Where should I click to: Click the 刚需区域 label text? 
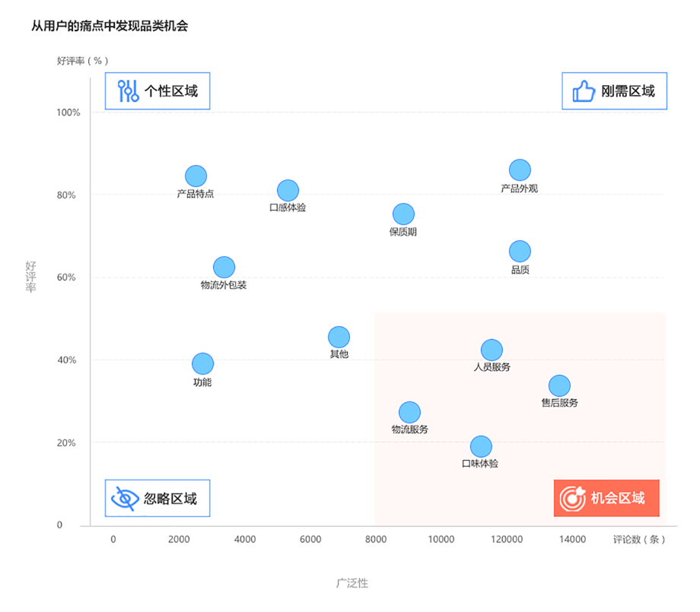pos(628,91)
